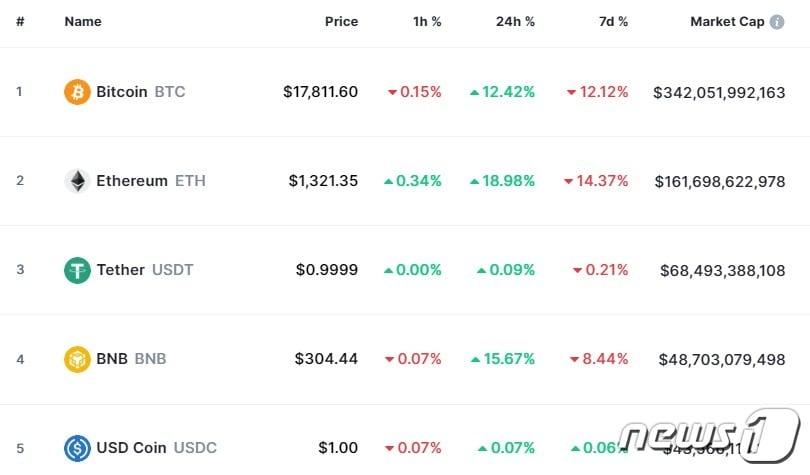Click the blue USD Coin logo icon

click(77, 448)
